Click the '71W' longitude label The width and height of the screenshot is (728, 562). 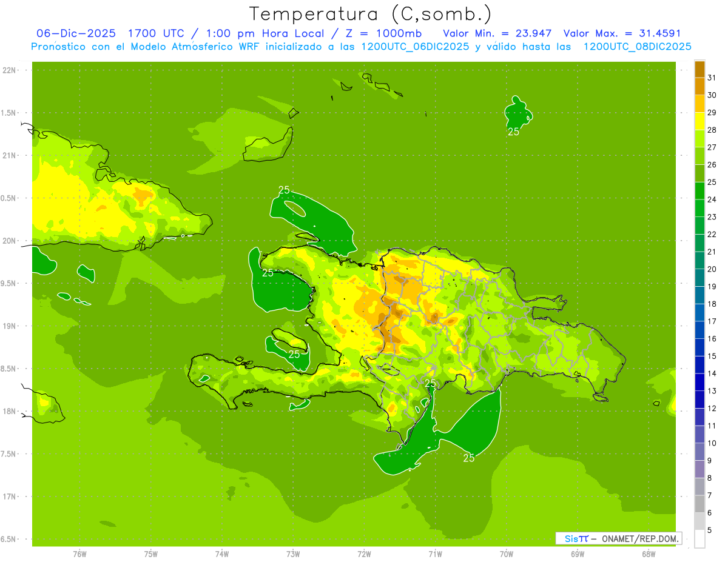pyautogui.click(x=435, y=554)
